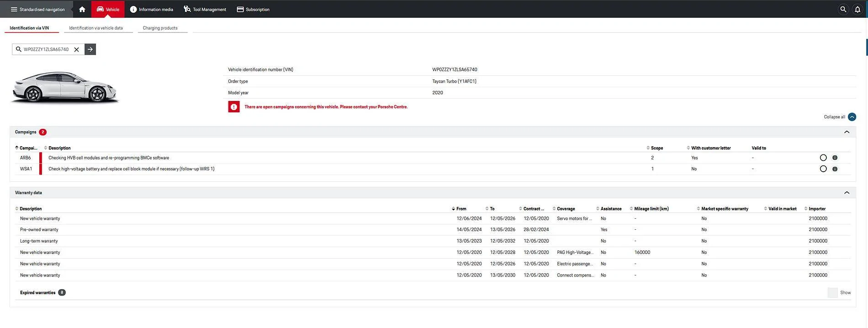This screenshot has height=328, width=868.
Task: Open notifications bell icon
Action: pos(857,9)
